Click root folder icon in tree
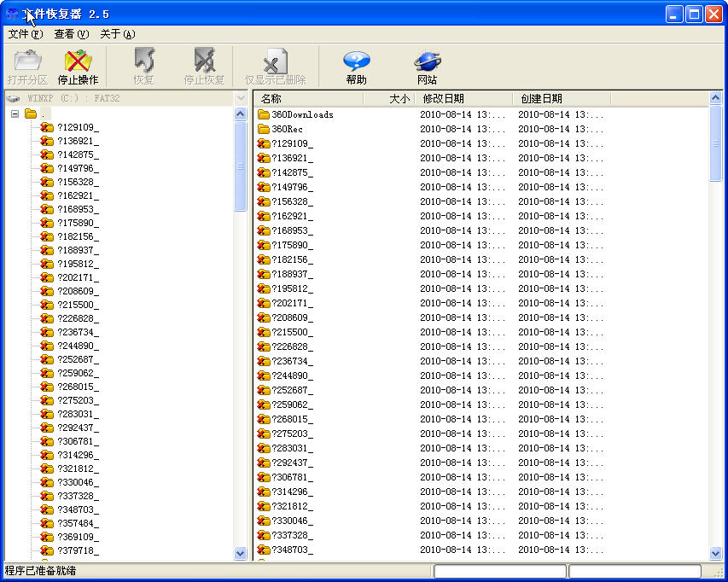The image size is (728, 582). tap(31, 113)
